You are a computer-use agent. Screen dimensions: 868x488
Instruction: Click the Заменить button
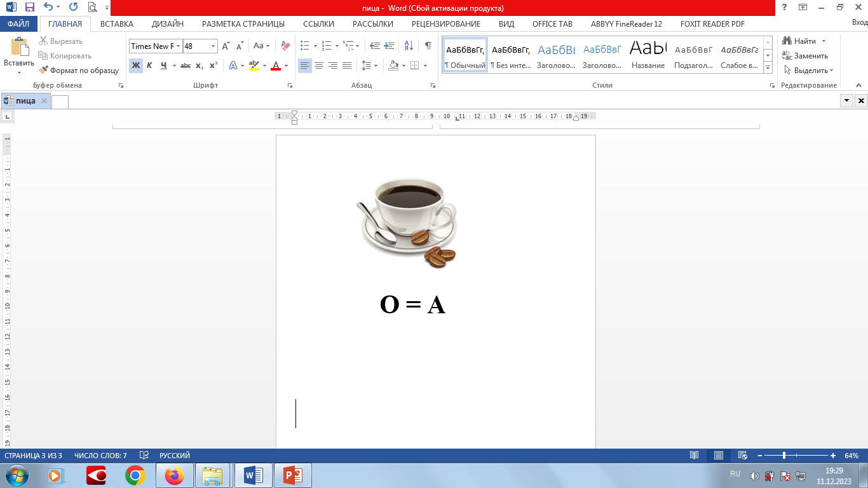point(805,56)
